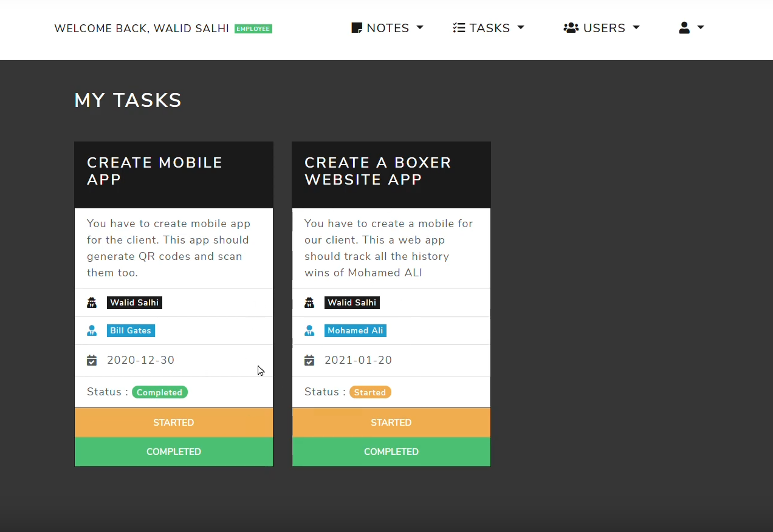Screen dimensions: 773x532
Task: Click the assignee person icon beside Bill Gates
Action: click(x=92, y=330)
